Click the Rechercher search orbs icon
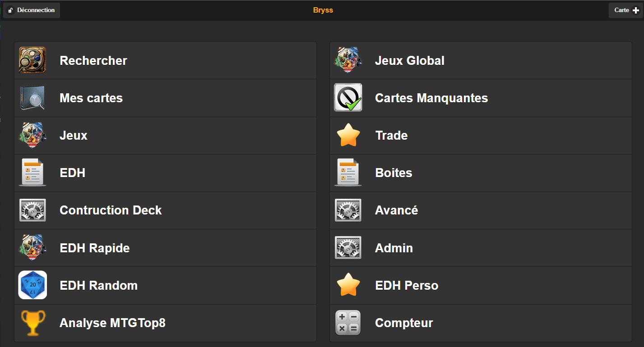The image size is (644, 347). click(32, 60)
